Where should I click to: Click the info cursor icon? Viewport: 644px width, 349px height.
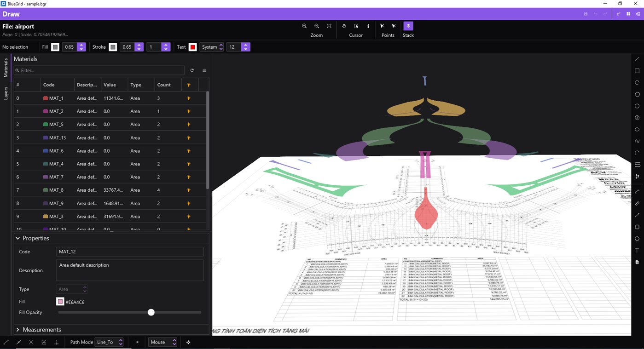[x=368, y=26]
